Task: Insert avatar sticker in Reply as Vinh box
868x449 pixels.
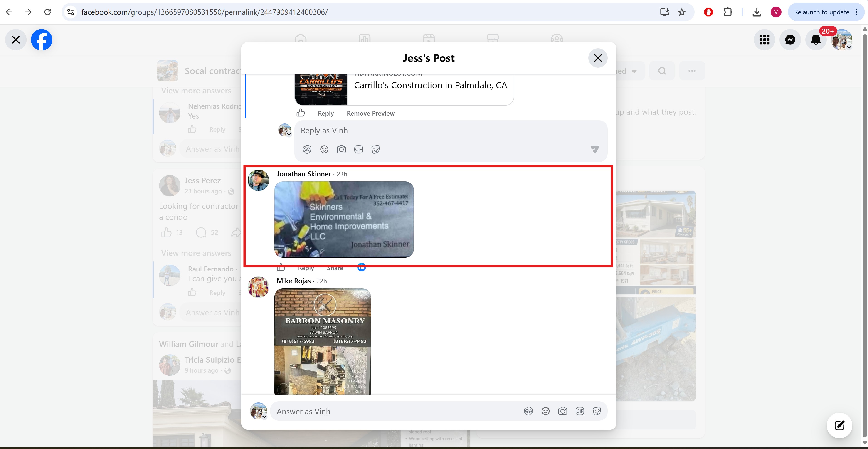Action: tap(307, 149)
